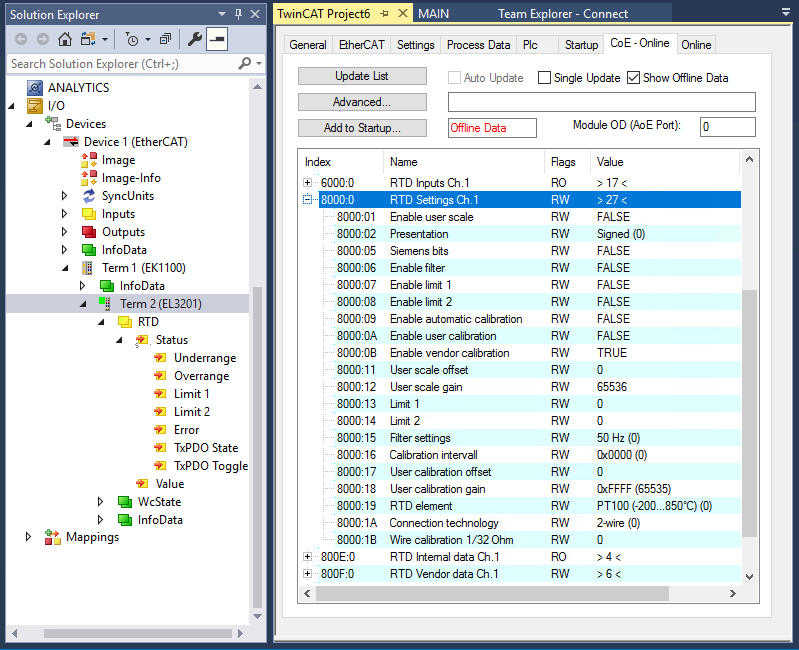
Task: Expand the 800E:0 RTD Internal data entry
Action: (x=307, y=557)
